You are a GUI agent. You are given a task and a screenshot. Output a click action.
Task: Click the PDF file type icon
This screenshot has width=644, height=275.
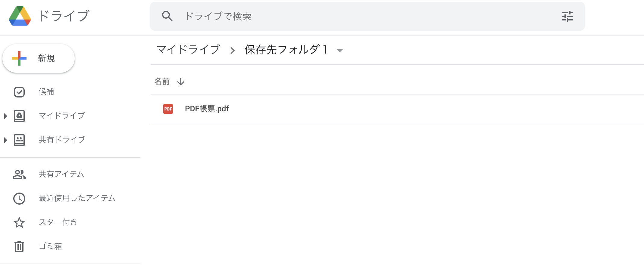pos(167,109)
